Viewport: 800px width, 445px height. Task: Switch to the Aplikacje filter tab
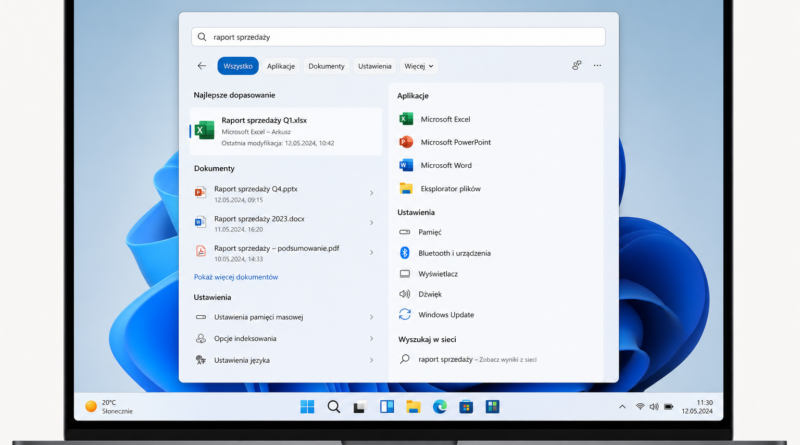(x=281, y=66)
